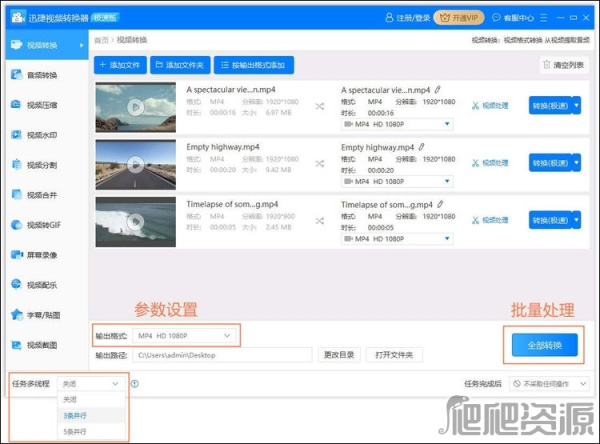Click shuffle icon for Empty highway row
This screenshot has height=444, width=600.
320,164
